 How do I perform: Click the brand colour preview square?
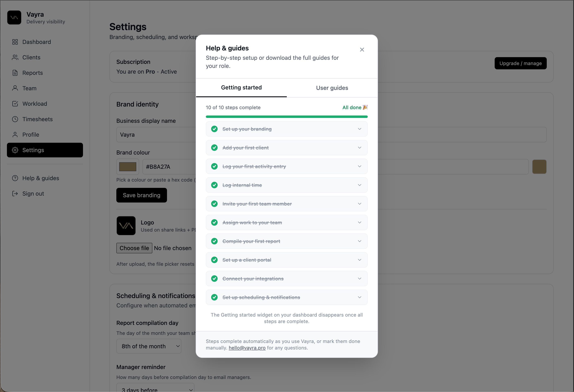pyautogui.click(x=539, y=167)
